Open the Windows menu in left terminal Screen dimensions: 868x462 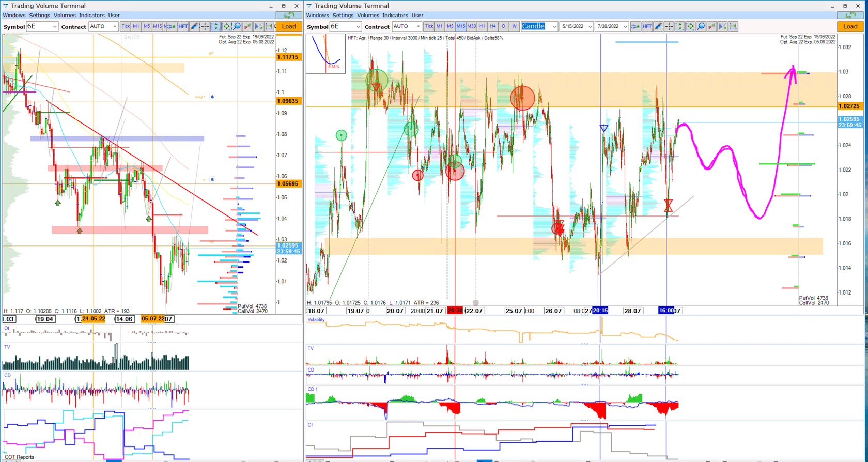click(x=14, y=16)
